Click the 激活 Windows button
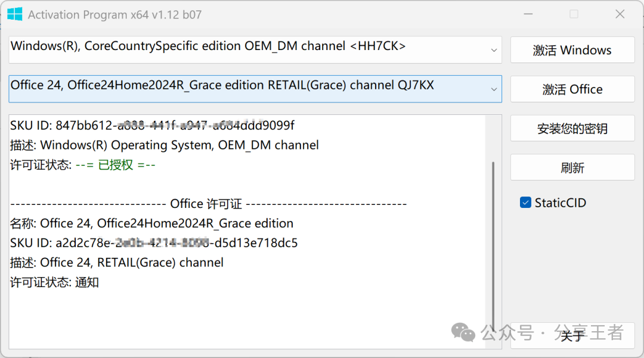Screen dimensions: 644x358 click(572, 50)
